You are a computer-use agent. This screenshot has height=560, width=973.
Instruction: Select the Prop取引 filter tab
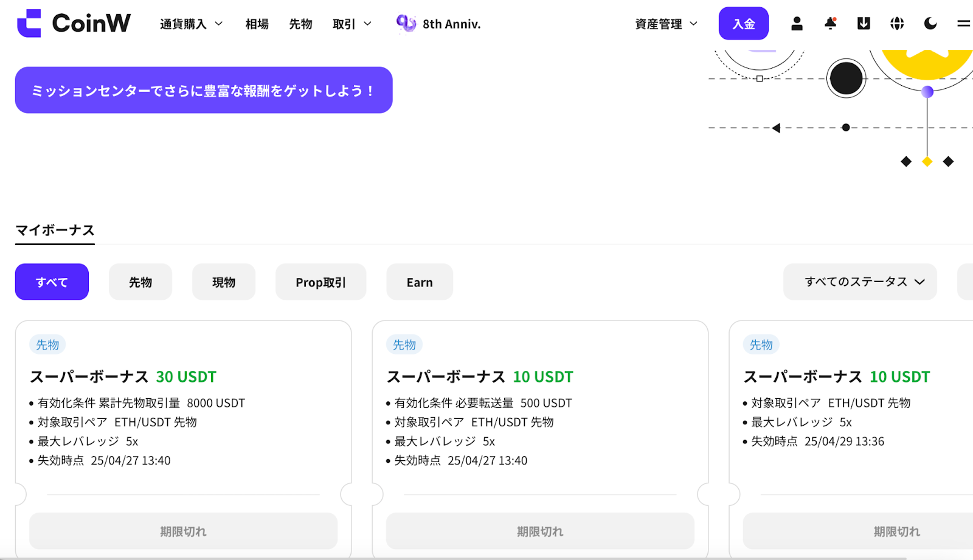pos(321,282)
